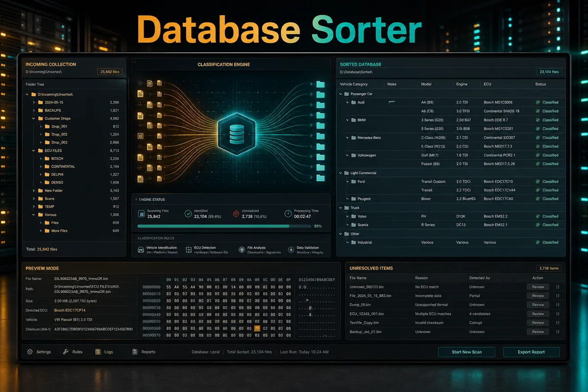The image size is (588, 392).
Task: Open Settings in the bottom bar
Action: pos(39,352)
